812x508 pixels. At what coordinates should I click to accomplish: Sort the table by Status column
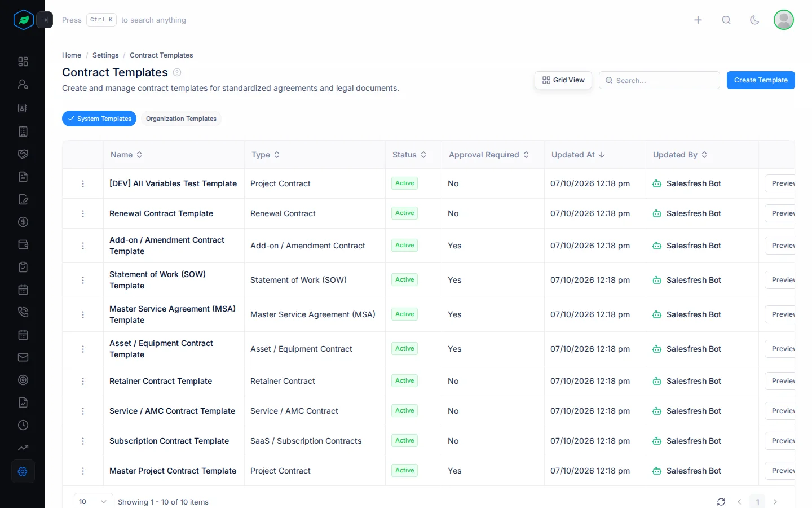click(x=409, y=155)
